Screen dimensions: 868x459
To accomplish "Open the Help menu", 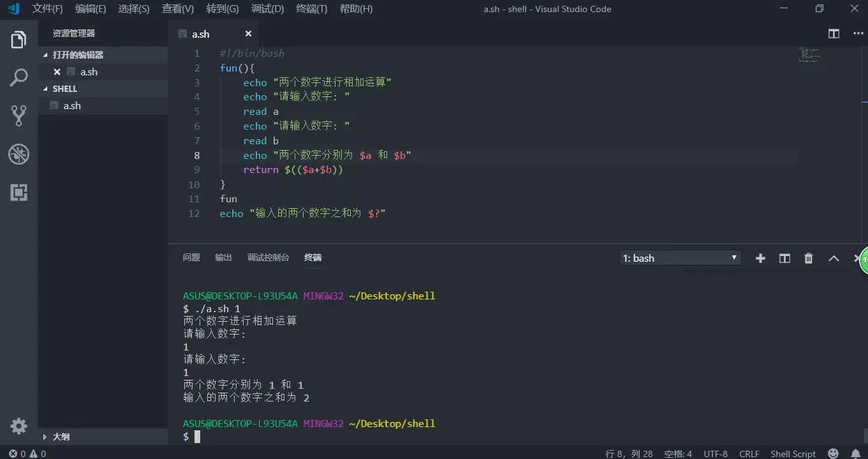I will click(356, 9).
